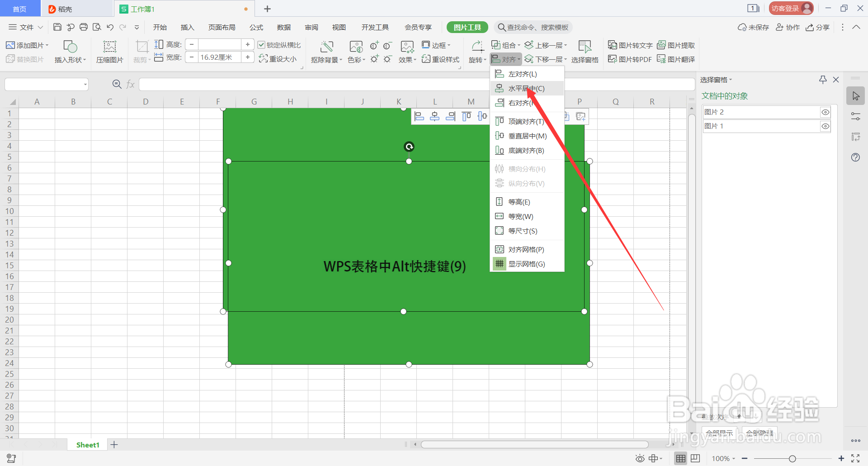Click the formula bar input field

click(x=417, y=85)
